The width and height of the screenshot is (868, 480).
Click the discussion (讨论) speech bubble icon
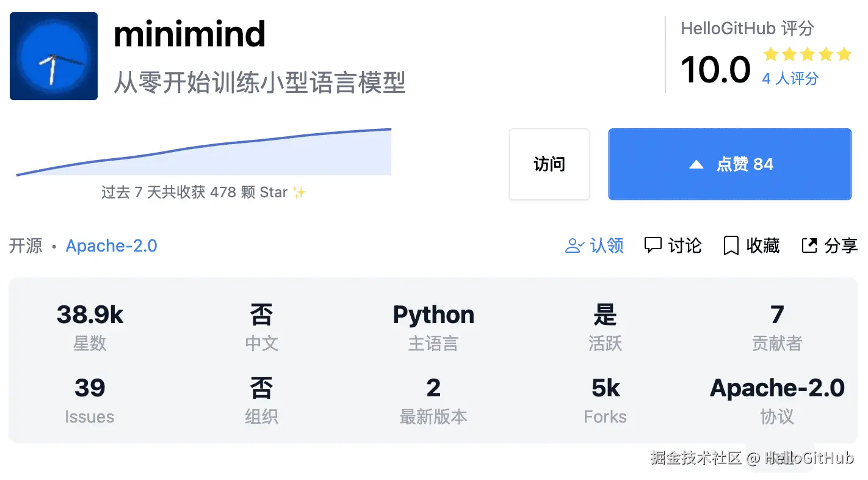click(653, 245)
